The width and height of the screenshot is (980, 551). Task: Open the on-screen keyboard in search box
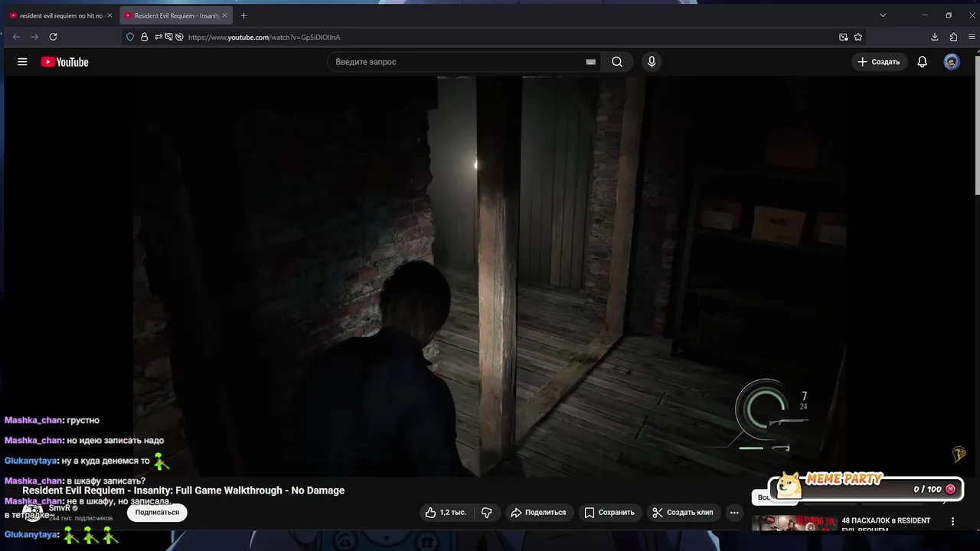[x=590, y=62]
